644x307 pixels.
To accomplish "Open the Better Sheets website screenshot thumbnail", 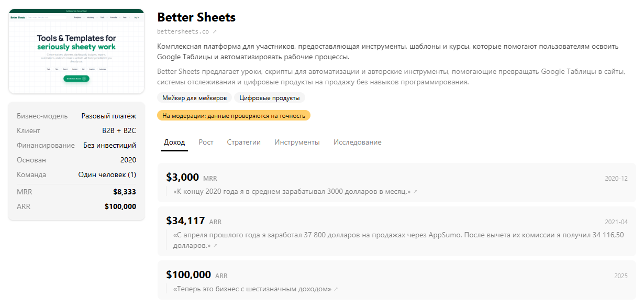I will point(76,51).
